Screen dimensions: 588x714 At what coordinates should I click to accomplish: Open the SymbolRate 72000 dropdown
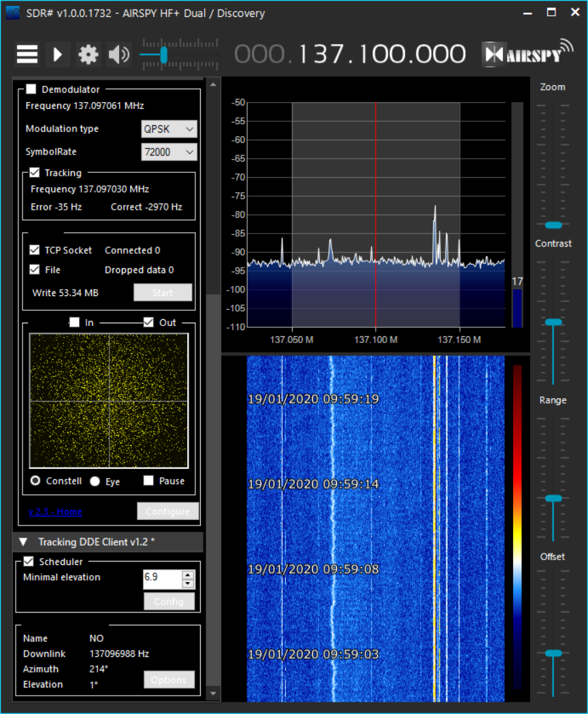(169, 152)
